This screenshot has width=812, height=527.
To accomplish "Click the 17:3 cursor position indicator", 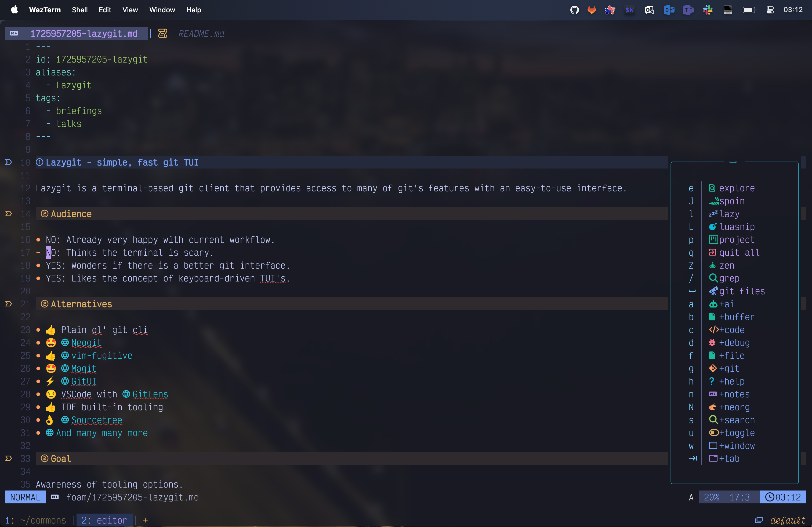I will click(x=739, y=497).
